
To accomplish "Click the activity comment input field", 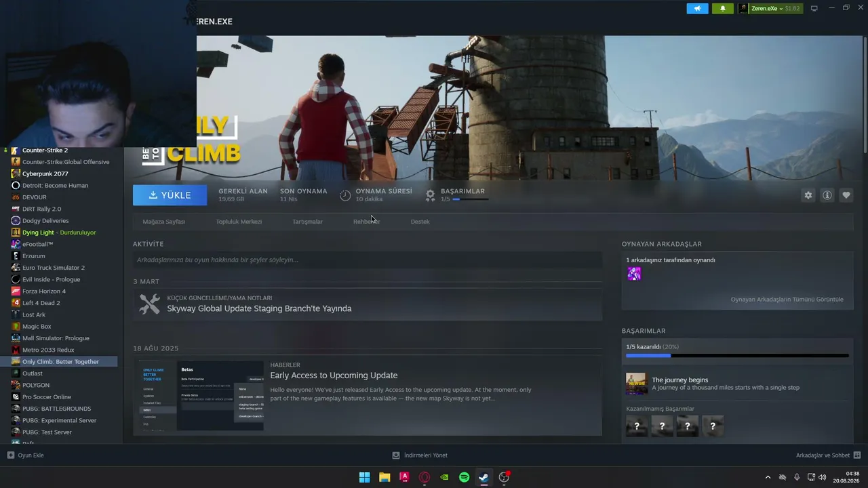I will tap(368, 260).
